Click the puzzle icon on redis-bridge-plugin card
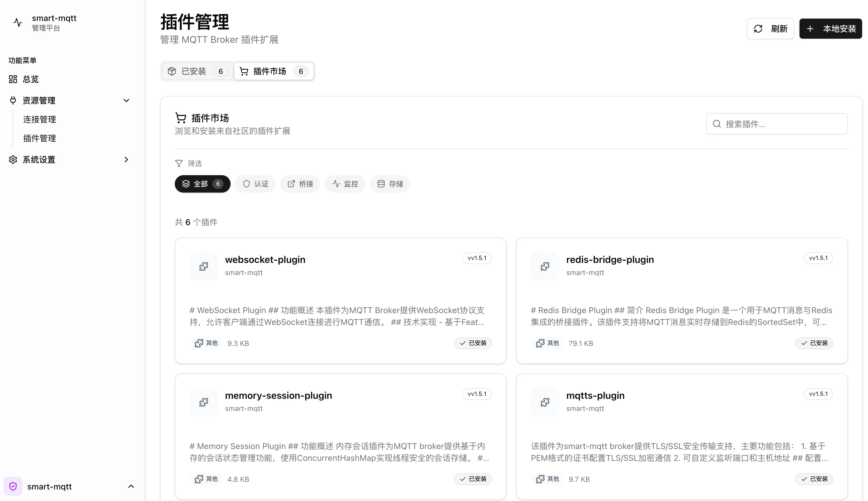 click(x=545, y=266)
